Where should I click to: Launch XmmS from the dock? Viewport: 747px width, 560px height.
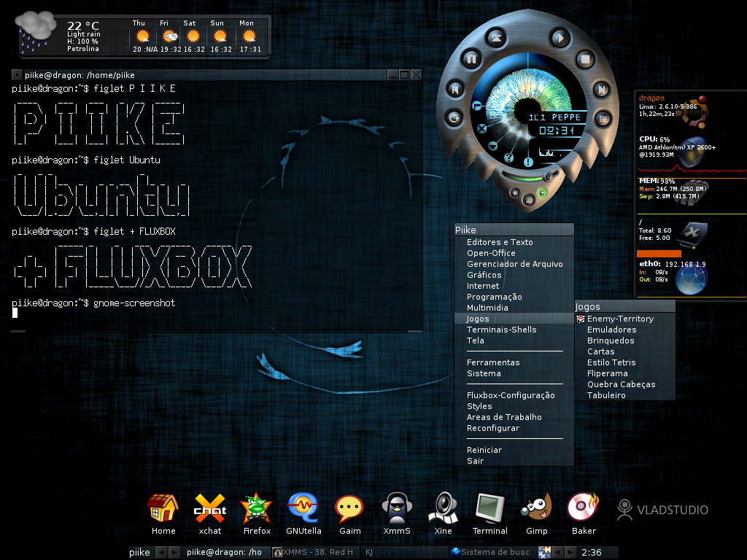[x=397, y=514]
